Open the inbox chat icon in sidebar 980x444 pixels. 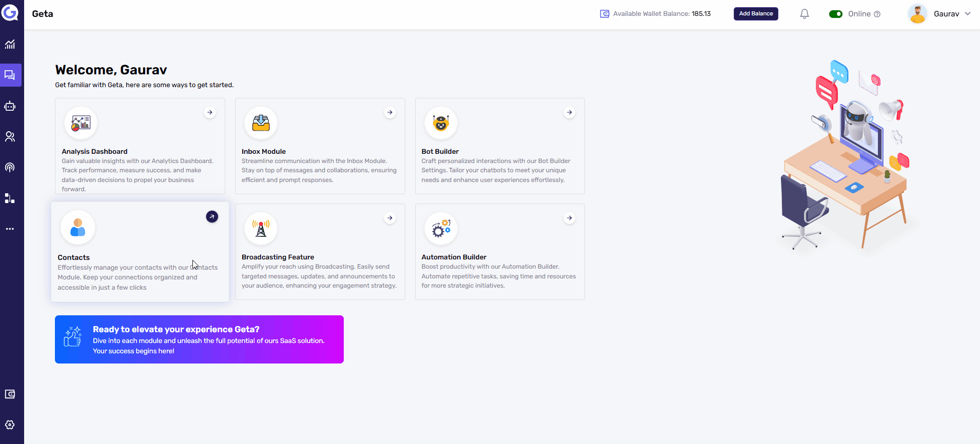pos(10,75)
